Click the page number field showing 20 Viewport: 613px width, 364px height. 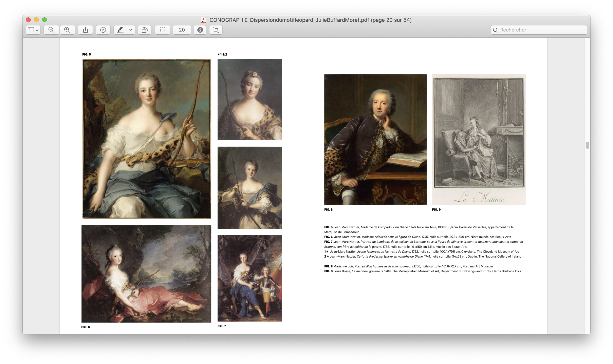[182, 30]
